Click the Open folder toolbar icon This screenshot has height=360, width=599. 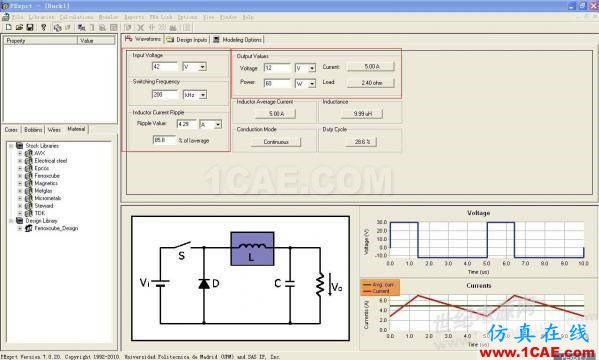tap(19, 27)
